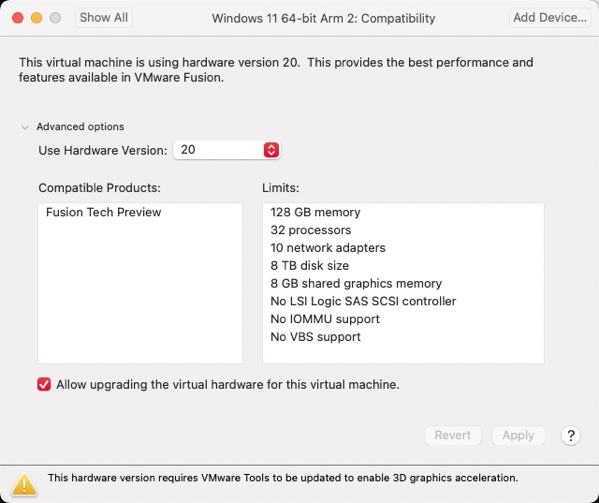Select the 32 processors limit entry

(311, 230)
